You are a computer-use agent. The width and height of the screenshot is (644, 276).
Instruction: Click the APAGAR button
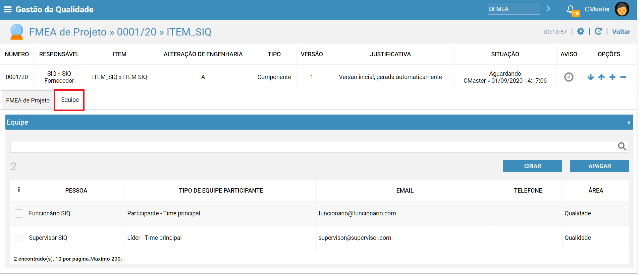(599, 166)
